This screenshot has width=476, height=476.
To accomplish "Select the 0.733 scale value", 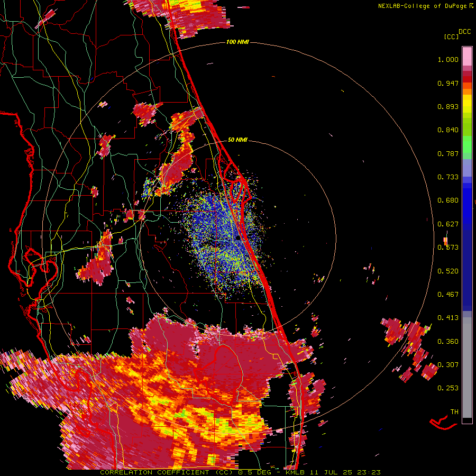I will pos(448,177).
